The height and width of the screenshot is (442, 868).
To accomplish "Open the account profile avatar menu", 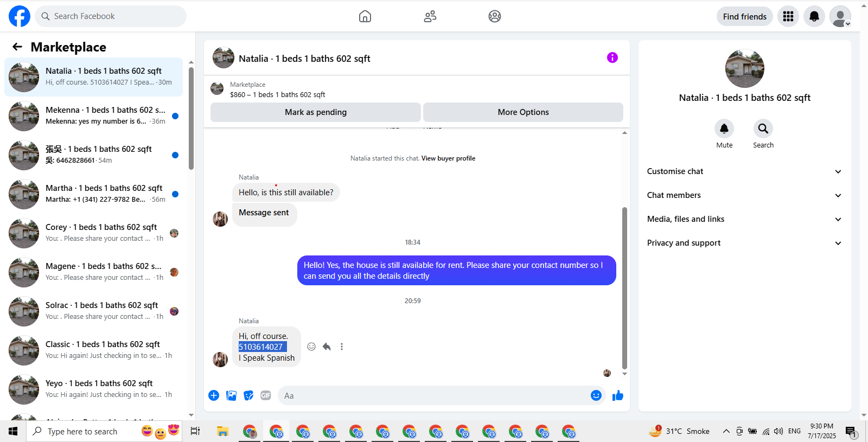I will coord(840,16).
